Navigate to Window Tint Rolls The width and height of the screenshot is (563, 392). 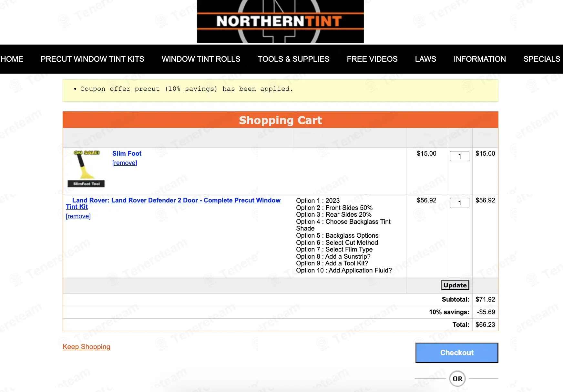click(201, 59)
